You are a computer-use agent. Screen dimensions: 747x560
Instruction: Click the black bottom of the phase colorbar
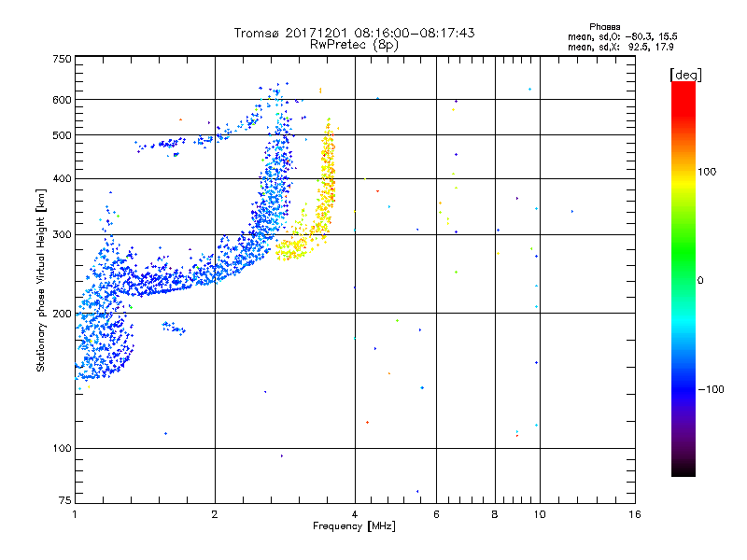click(684, 469)
